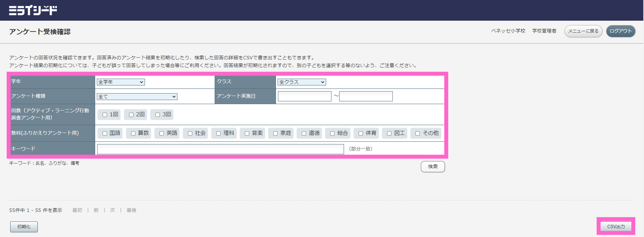Open the 学年 dropdown
644x237 pixels.
click(x=121, y=82)
